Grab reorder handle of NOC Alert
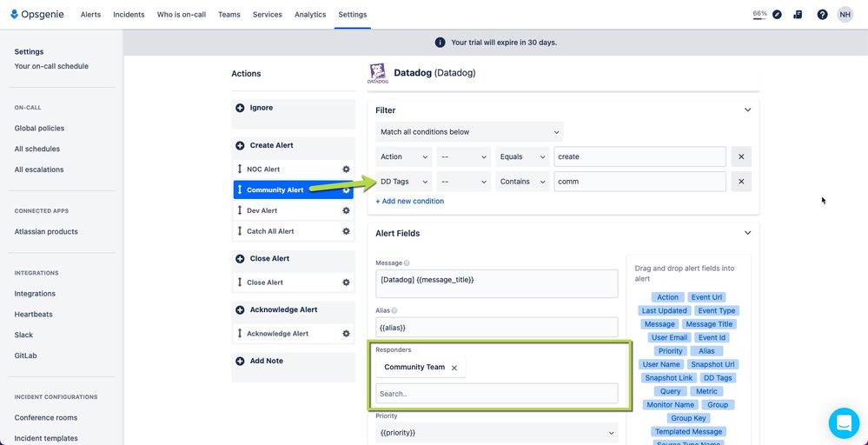The height and width of the screenshot is (445, 868). tap(240, 169)
